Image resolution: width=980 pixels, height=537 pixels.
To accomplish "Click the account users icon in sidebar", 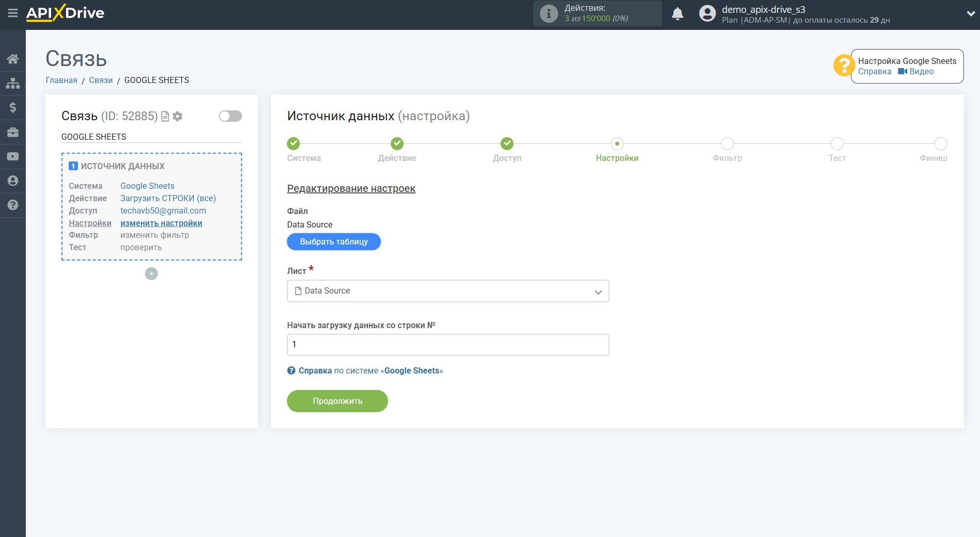I will pyautogui.click(x=13, y=181).
